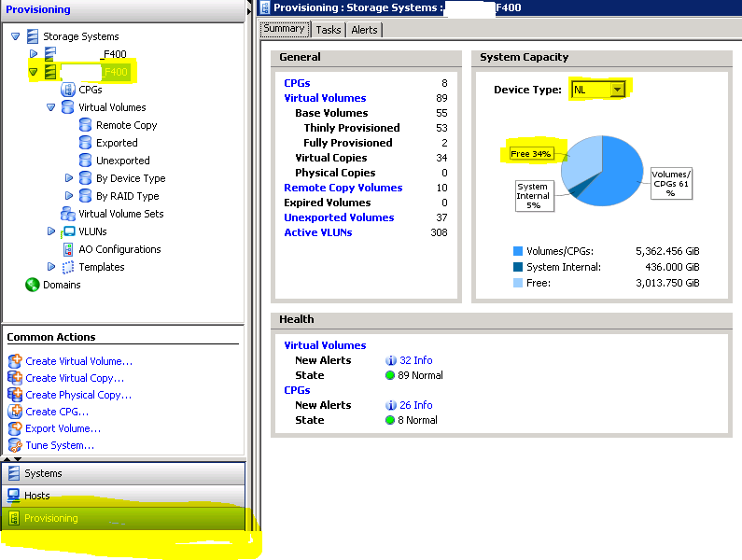
Task: Expand the By Device Type node
Action: pyautogui.click(x=69, y=178)
